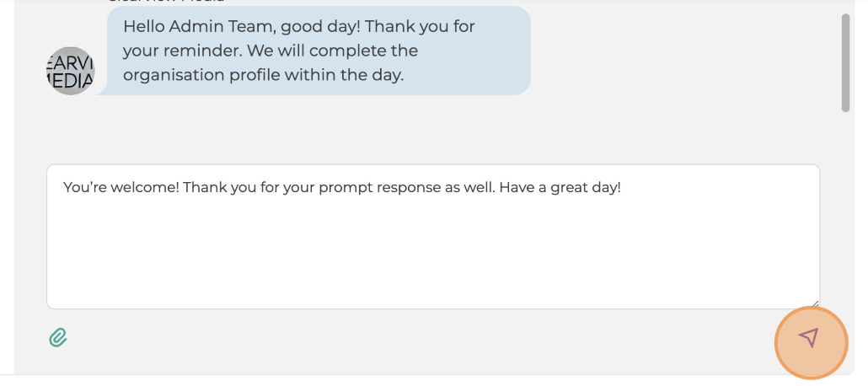Click "organisation profile" text in the message

tap(201, 75)
